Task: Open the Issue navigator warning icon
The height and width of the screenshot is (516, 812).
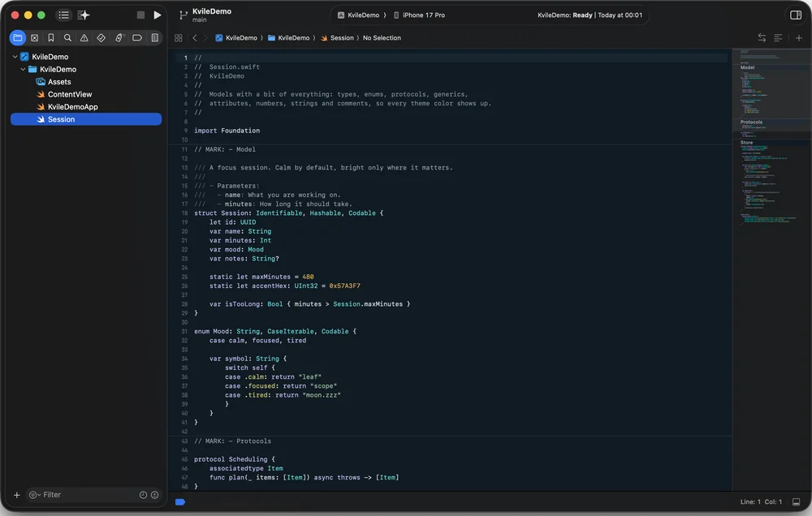Action: (x=84, y=38)
